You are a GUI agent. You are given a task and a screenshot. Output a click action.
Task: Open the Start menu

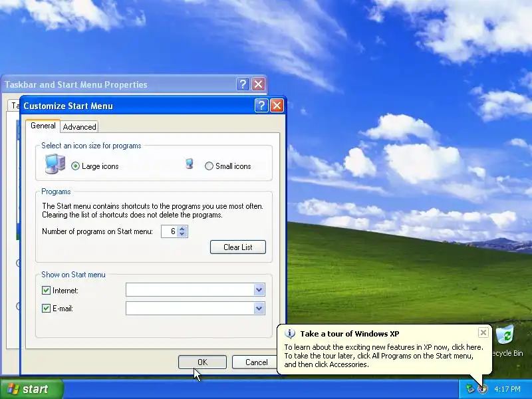point(32,389)
